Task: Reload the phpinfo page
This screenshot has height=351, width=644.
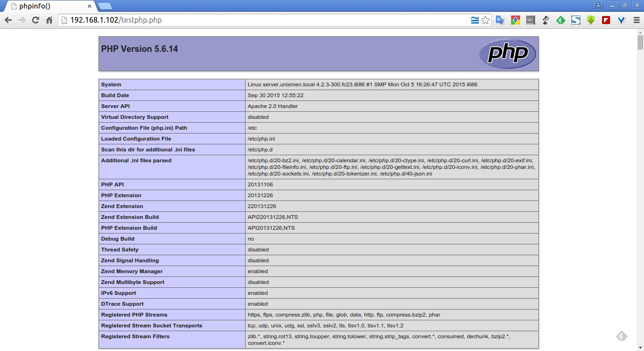Action: (35, 20)
